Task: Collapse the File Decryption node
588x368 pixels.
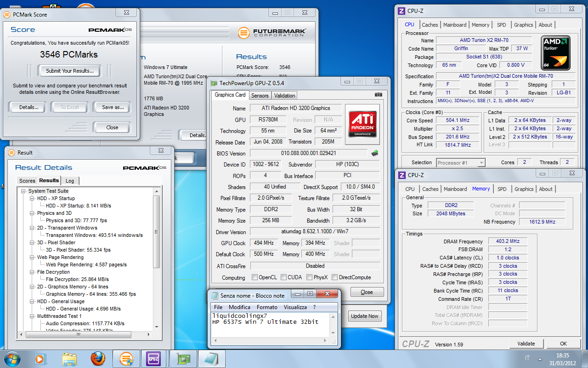Action: 32,272
